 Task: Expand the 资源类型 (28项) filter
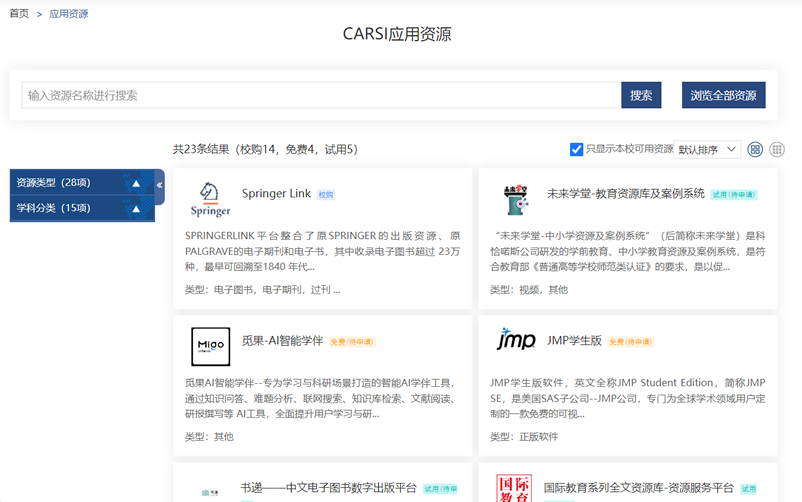tap(136, 183)
